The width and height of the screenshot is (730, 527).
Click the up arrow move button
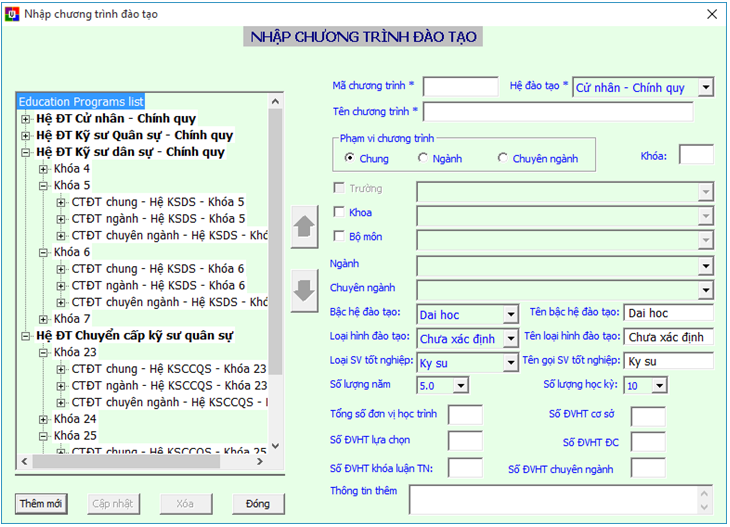coord(304,229)
